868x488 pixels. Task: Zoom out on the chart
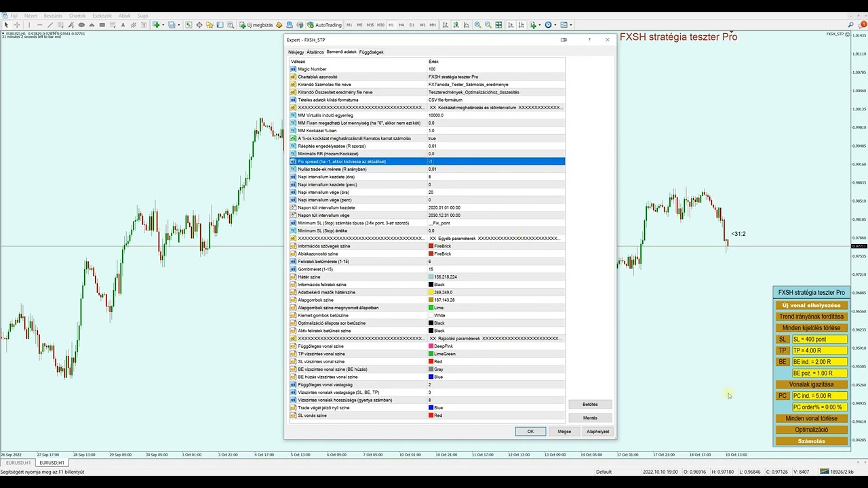point(488,25)
